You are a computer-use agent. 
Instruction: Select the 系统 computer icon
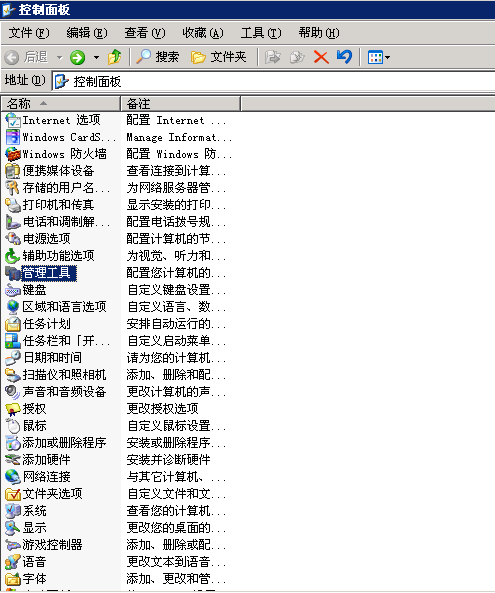12,511
